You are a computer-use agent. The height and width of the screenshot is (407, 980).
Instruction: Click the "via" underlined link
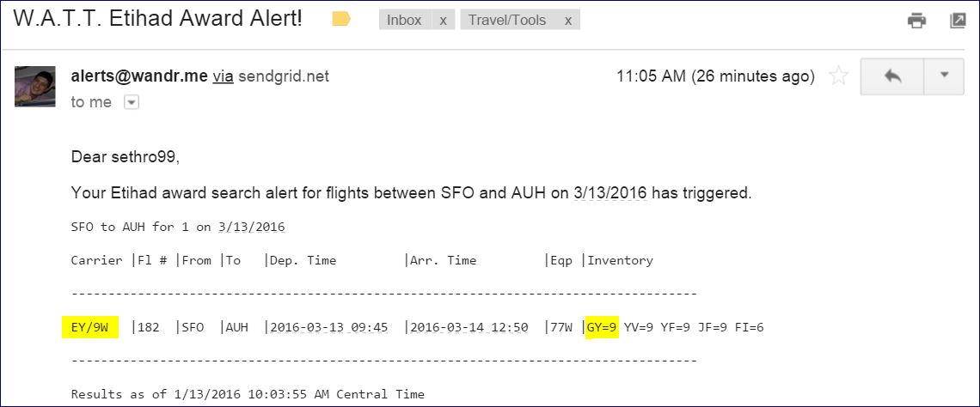tap(223, 76)
